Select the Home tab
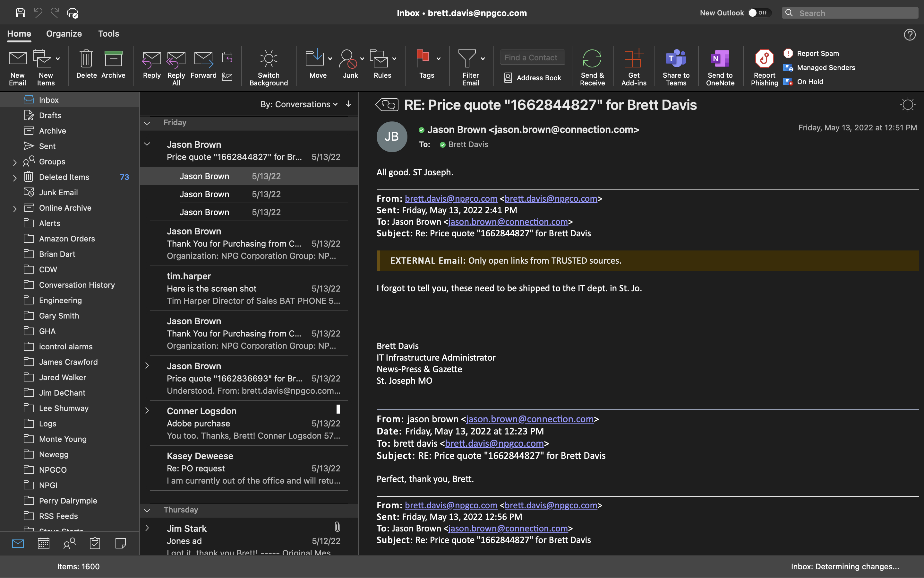 tap(19, 34)
